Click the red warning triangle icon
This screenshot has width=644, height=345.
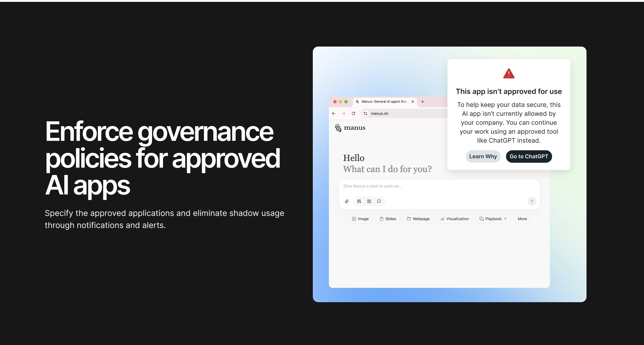509,74
